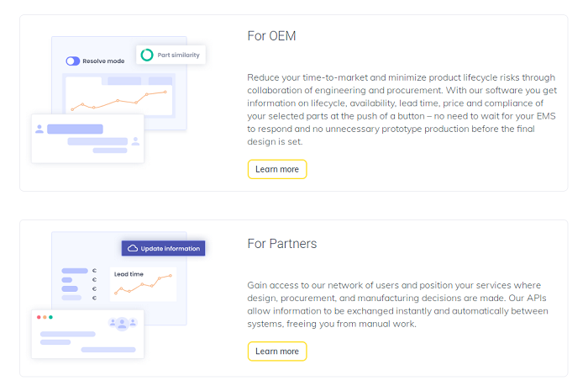Click Learn more under For Partners

pyautogui.click(x=277, y=351)
